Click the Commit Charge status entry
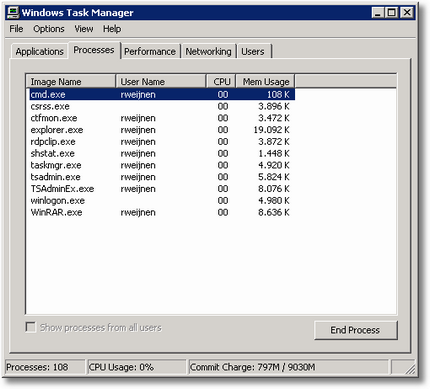The width and height of the screenshot is (430, 389). [x=288, y=367]
